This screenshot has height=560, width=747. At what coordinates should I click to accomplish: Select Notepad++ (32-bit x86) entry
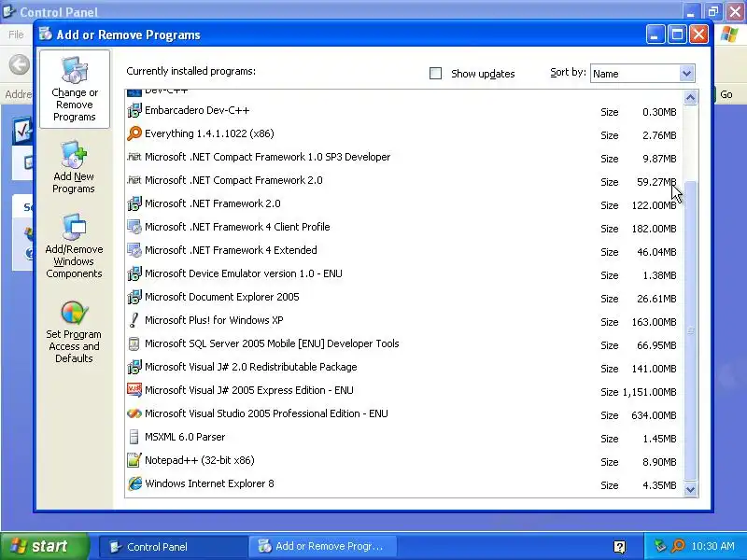pos(404,461)
